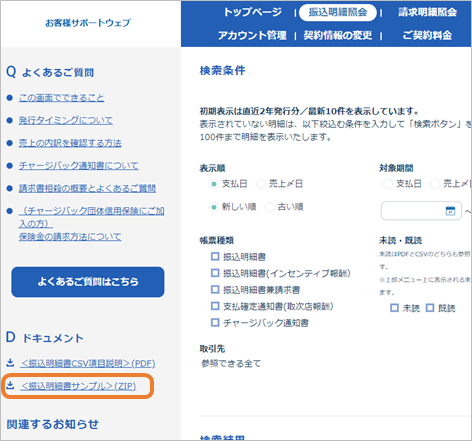This screenshot has width=472, height=441.
Task: Open the 振込明細照会 tab
Action: (x=338, y=13)
